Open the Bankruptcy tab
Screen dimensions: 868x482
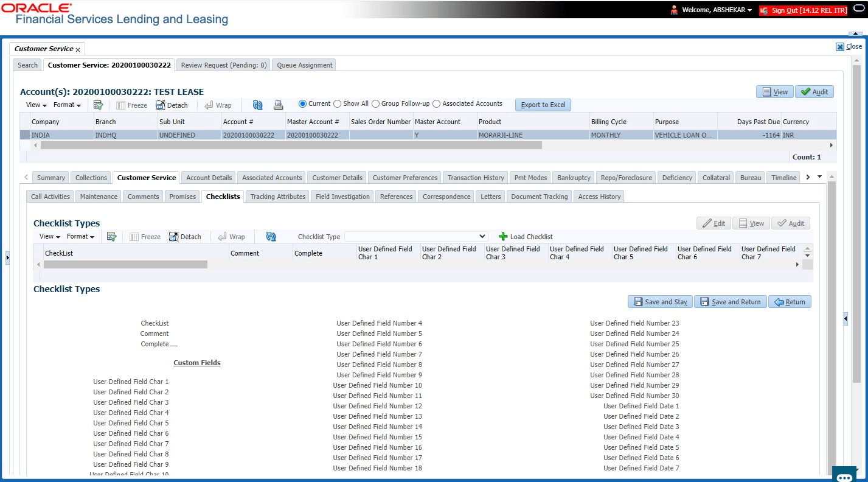point(574,178)
